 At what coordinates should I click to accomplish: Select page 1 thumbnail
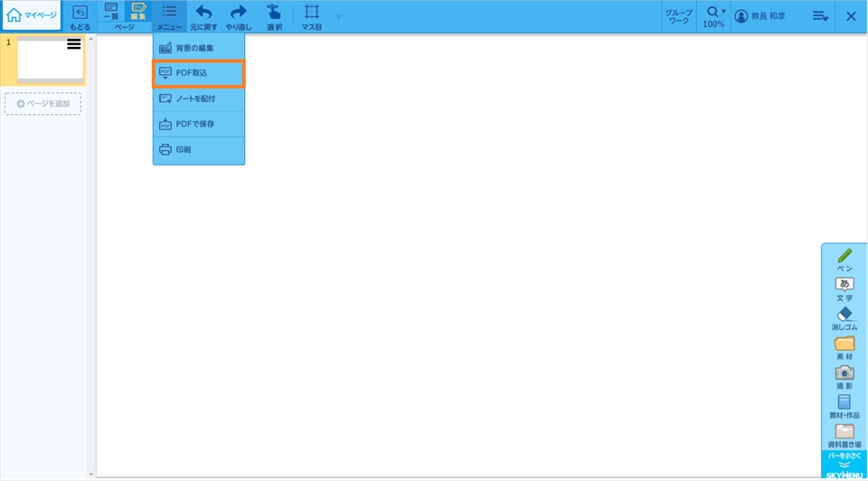tap(50, 61)
